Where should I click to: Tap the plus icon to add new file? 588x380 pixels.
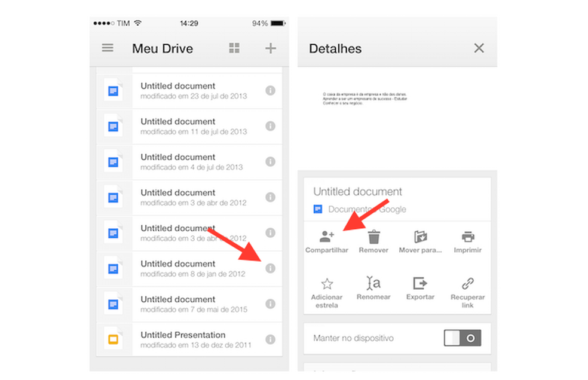270,48
